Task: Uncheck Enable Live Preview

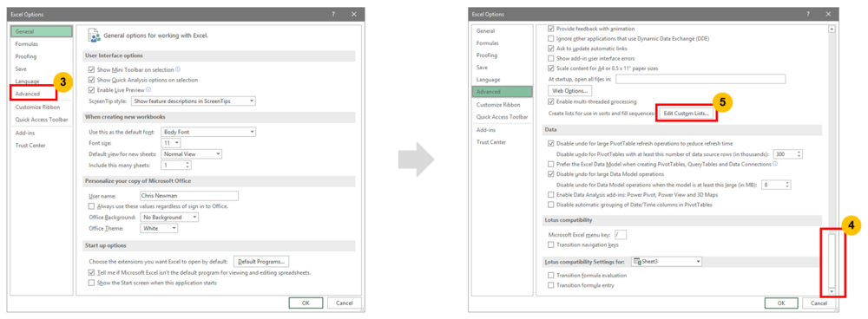Action: coord(92,89)
